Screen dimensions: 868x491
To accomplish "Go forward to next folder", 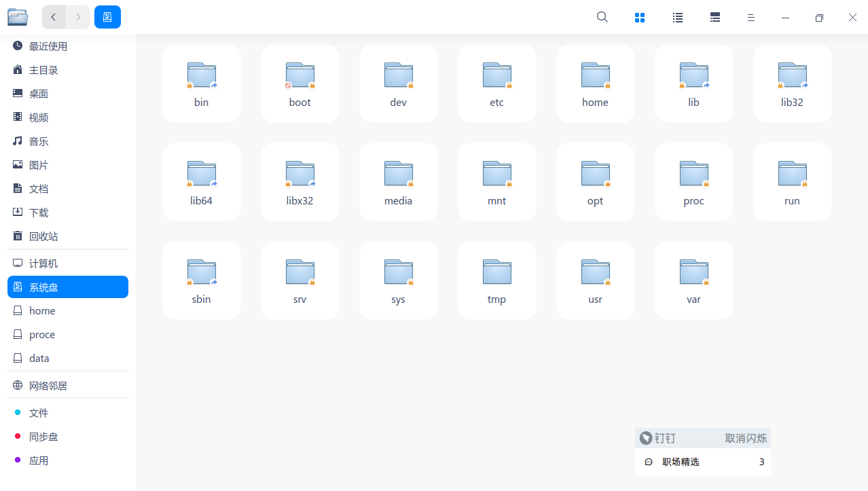I will [78, 17].
